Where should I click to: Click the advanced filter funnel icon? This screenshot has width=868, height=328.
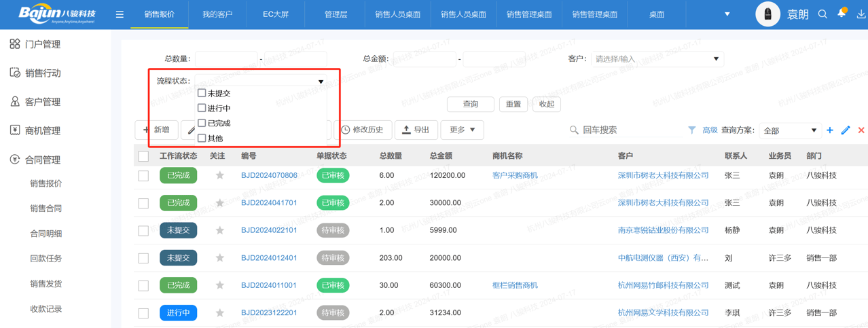pos(691,130)
